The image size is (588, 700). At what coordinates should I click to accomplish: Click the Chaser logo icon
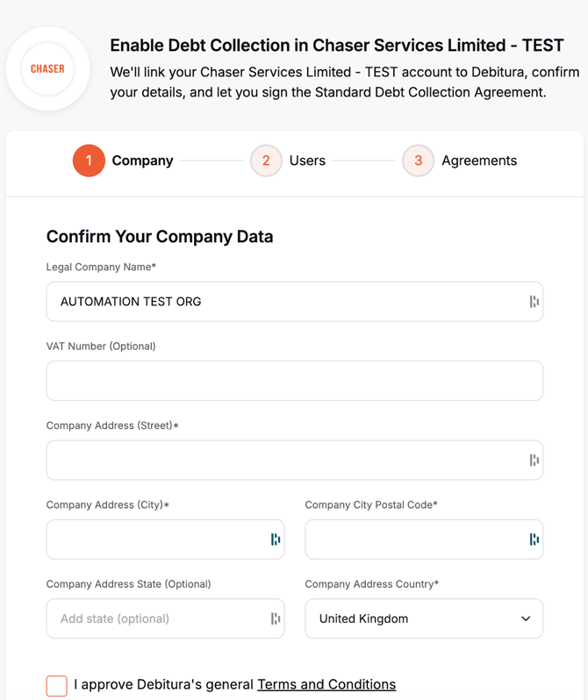47,68
